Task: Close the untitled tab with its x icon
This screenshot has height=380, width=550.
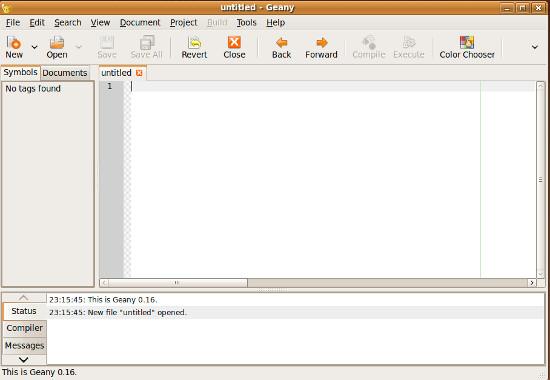Action: [139, 73]
